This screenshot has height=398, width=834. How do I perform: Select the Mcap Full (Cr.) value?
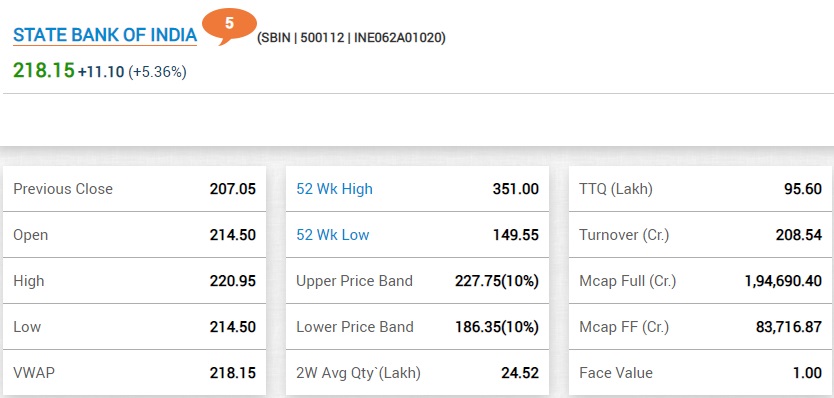coord(783,281)
